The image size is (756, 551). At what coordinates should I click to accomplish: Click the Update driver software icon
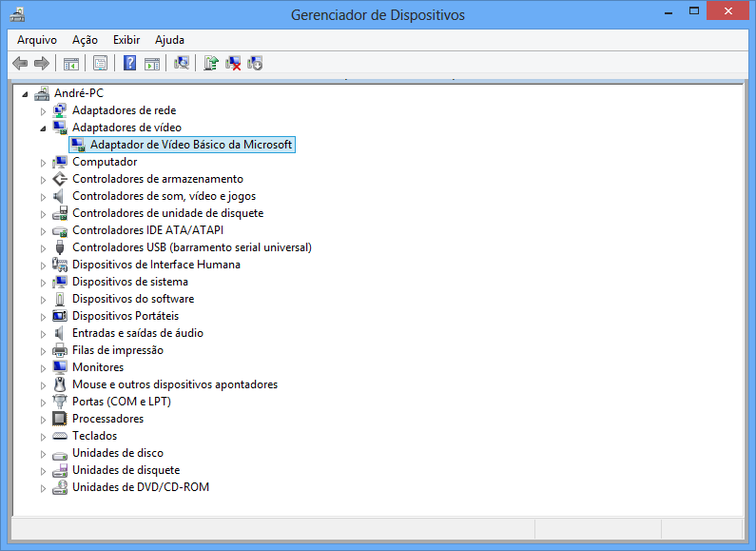[211, 63]
